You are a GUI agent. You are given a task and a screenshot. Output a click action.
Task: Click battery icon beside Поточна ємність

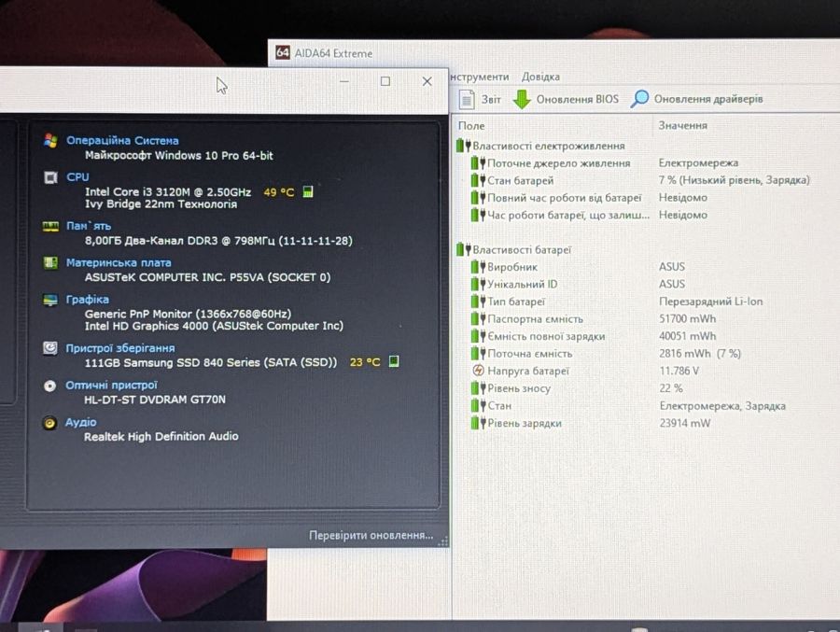[478, 354]
